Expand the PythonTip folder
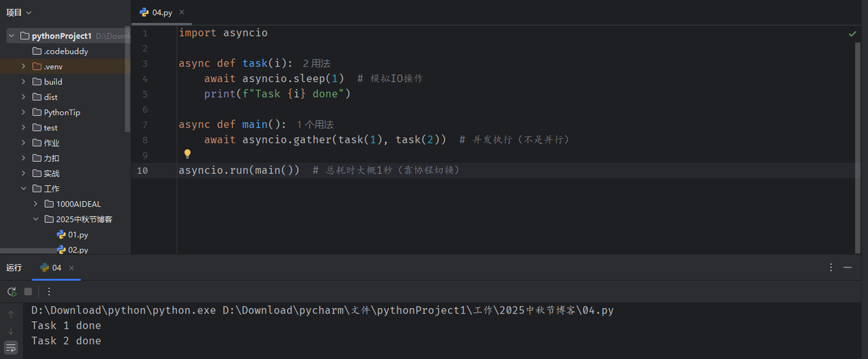Image resolution: width=868 pixels, height=359 pixels. click(x=24, y=112)
